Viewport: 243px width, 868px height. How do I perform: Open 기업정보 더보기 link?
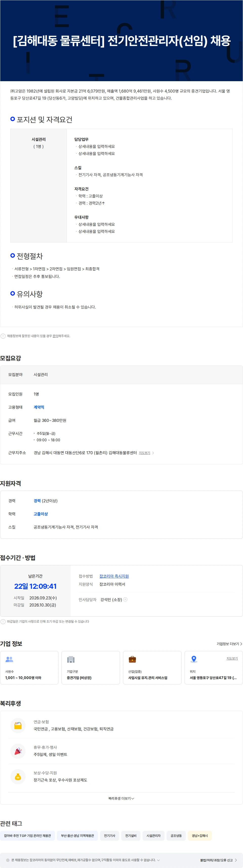click(x=229, y=644)
